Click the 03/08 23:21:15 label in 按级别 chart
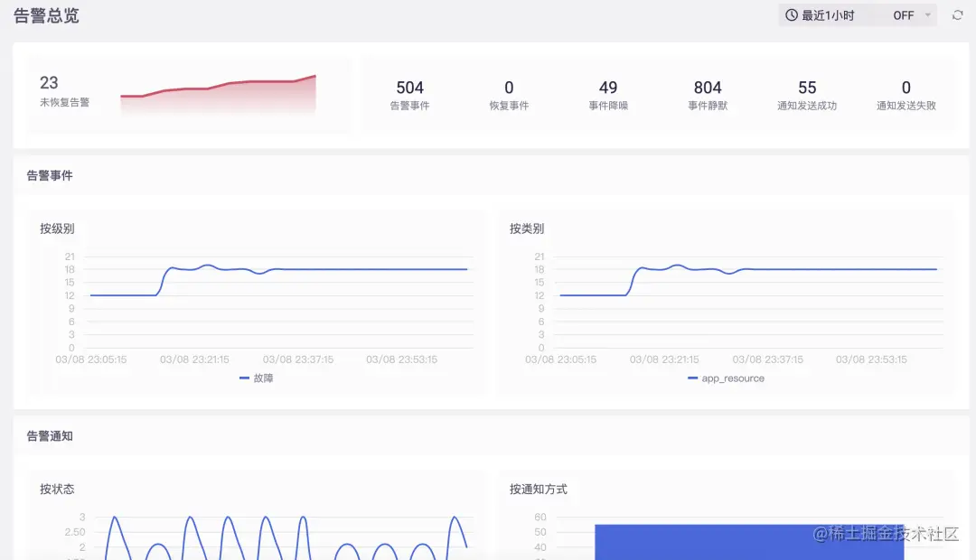The image size is (976, 560). pos(194,359)
